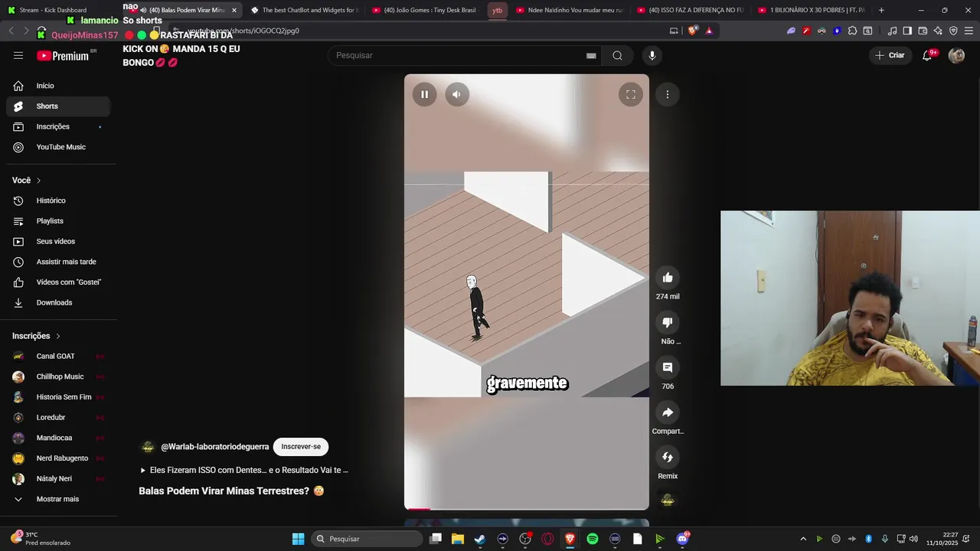Start voice search with the microphone
This screenshot has width=980, height=551.
click(x=652, y=55)
